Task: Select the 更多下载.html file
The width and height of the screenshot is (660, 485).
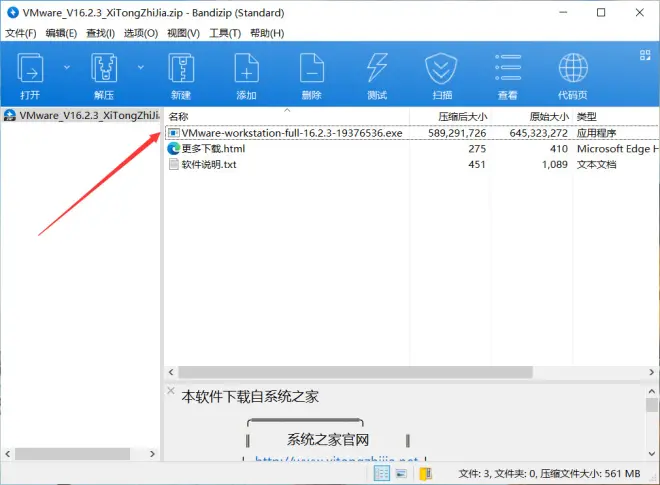Action: coord(213,149)
